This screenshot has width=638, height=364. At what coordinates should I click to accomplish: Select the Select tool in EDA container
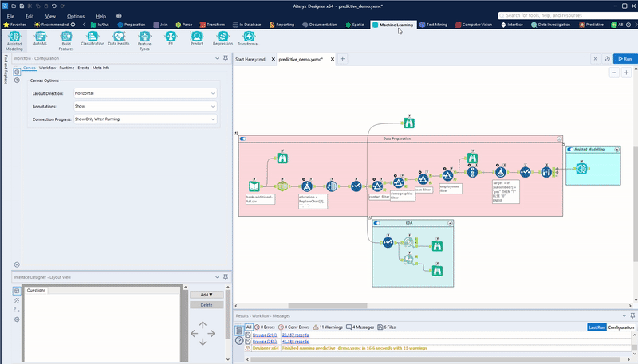388,242
